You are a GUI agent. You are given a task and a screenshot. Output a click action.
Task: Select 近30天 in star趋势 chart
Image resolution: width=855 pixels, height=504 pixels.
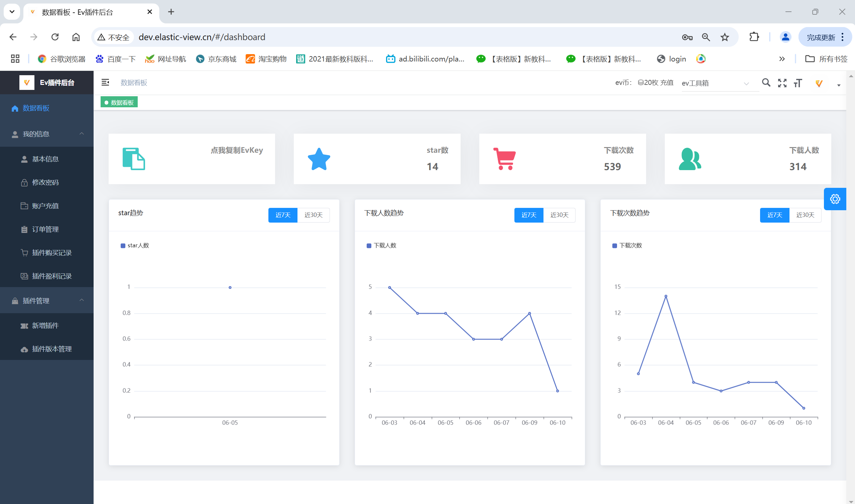tap(314, 215)
